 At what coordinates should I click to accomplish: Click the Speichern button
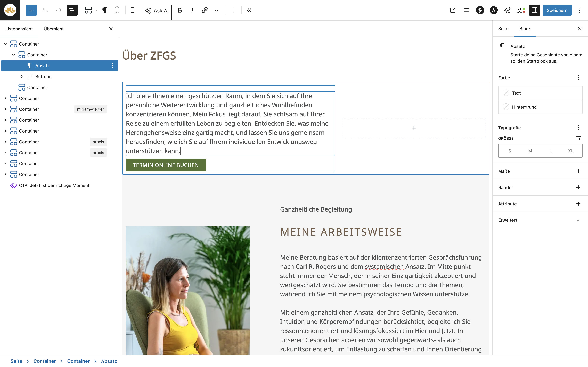point(557,10)
